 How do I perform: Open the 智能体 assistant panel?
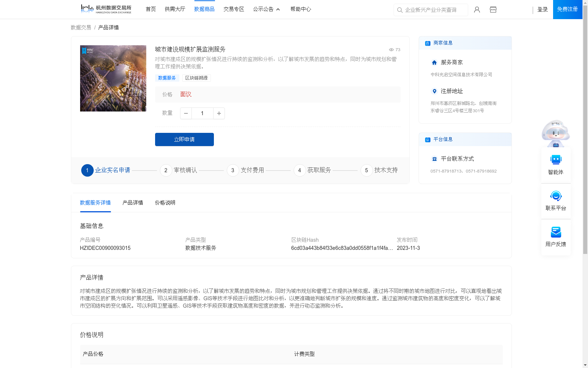[x=556, y=164]
